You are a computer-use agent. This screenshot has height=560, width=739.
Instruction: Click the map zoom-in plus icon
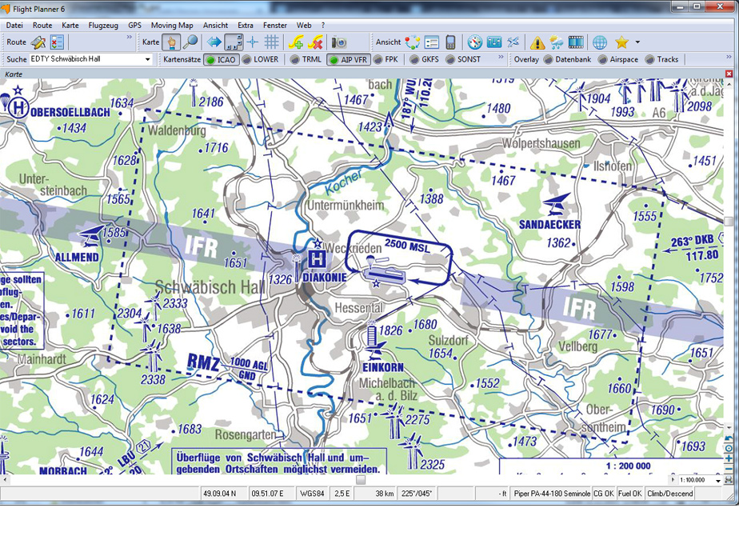729,458
